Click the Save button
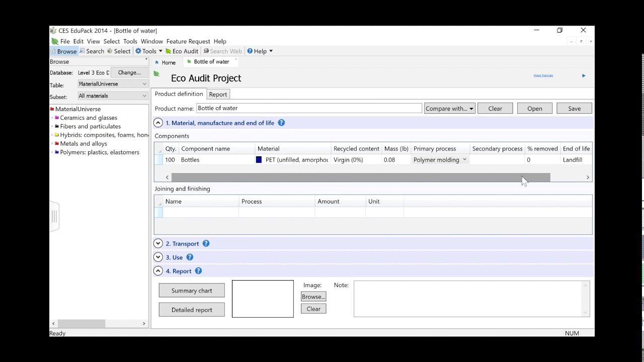Screen dimensions: 644x362 pyautogui.click(x=575, y=109)
